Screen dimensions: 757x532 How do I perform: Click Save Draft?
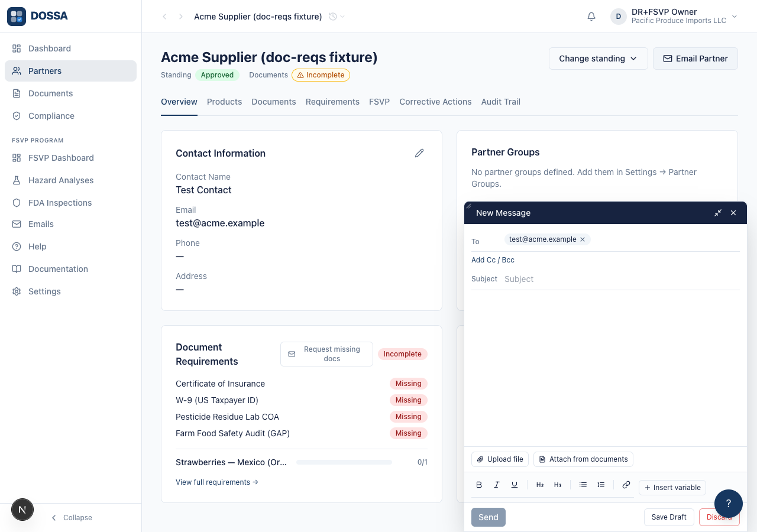click(669, 517)
